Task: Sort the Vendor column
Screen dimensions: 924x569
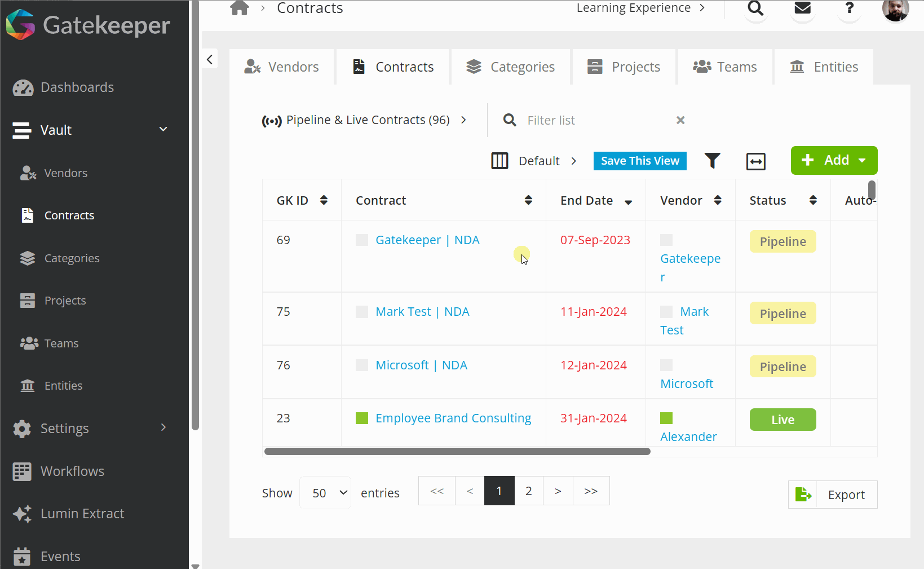Action: 718,200
